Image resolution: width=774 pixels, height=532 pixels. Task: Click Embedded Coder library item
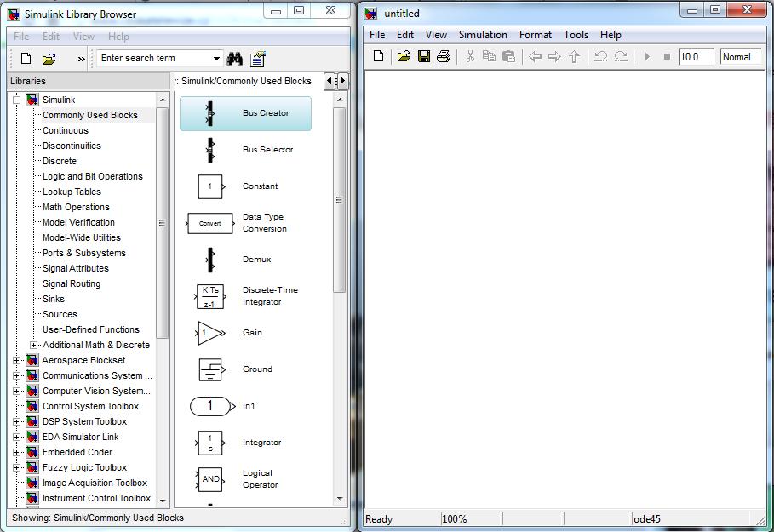click(77, 452)
